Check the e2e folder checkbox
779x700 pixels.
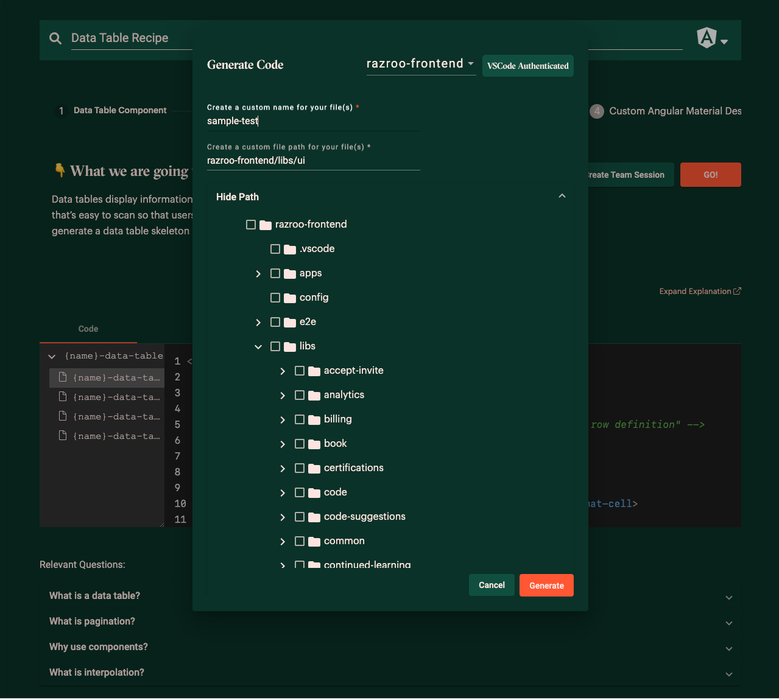[275, 322]
